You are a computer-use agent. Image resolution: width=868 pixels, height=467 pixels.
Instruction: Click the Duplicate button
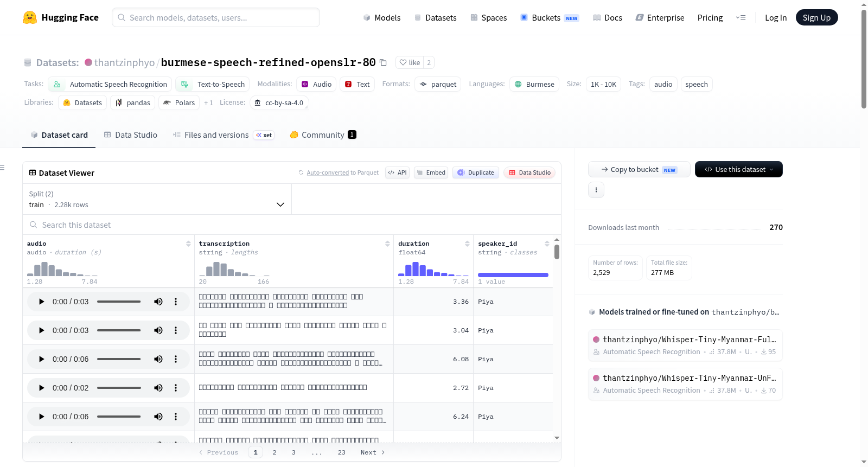point(476,172)
